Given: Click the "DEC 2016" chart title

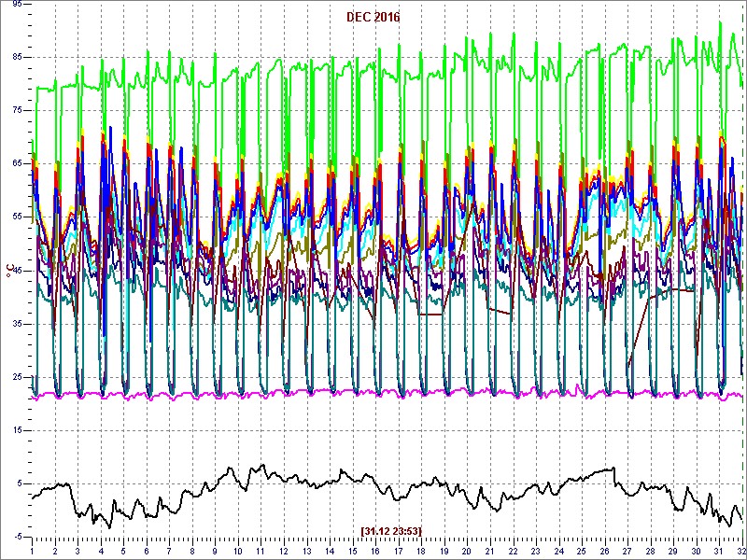Looking at the screenshot, I should [373, 17].
